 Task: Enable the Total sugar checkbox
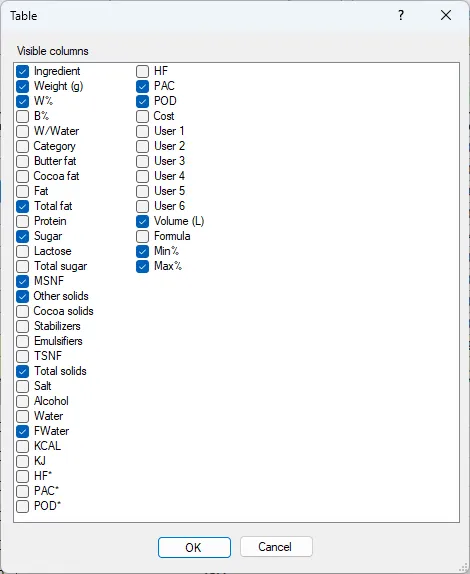[22, 266]
